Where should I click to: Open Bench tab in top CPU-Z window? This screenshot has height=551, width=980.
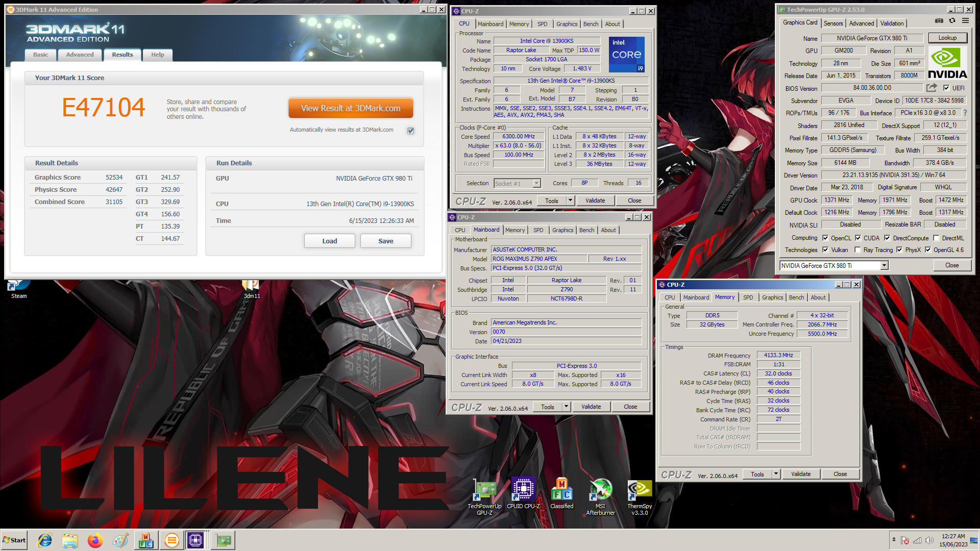(591, 24)
